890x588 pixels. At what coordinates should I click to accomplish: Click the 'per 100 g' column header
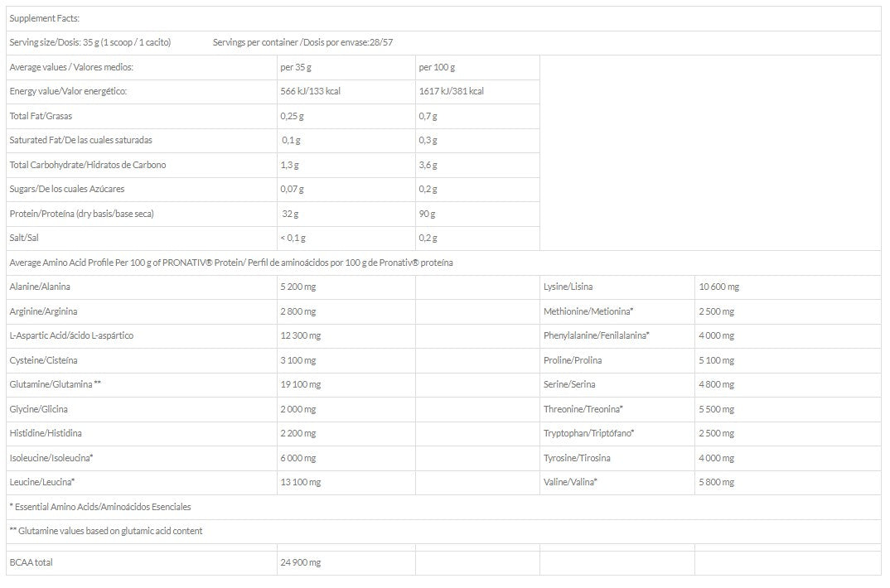pos(438,67)
